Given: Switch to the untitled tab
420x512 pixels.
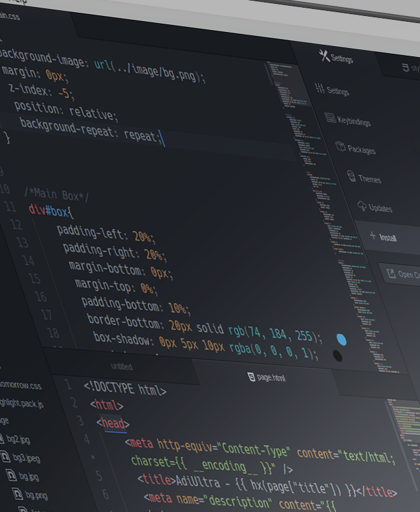Looking at the screenshot, I should (121, 367).
